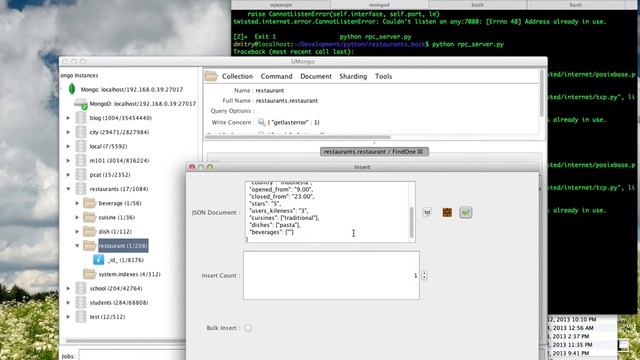Click the brown document builder icon

[x=447, y=212]
